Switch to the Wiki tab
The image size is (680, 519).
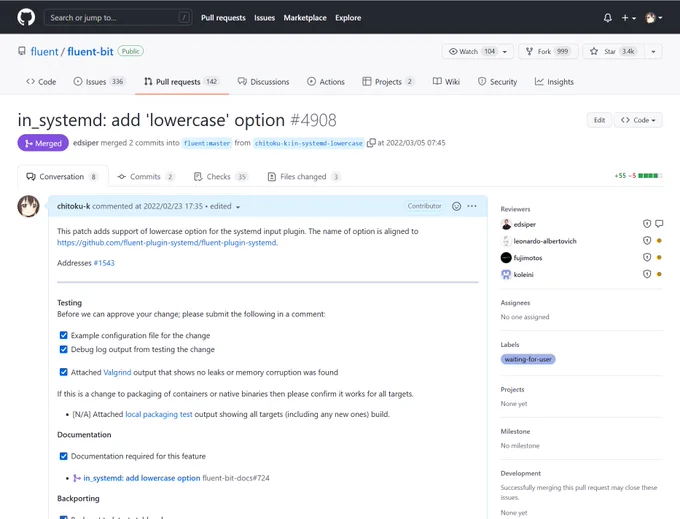coord(446,82)
